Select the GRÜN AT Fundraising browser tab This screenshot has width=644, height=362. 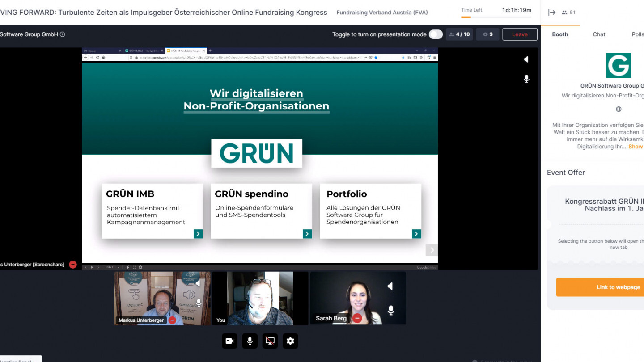[186, 51]
